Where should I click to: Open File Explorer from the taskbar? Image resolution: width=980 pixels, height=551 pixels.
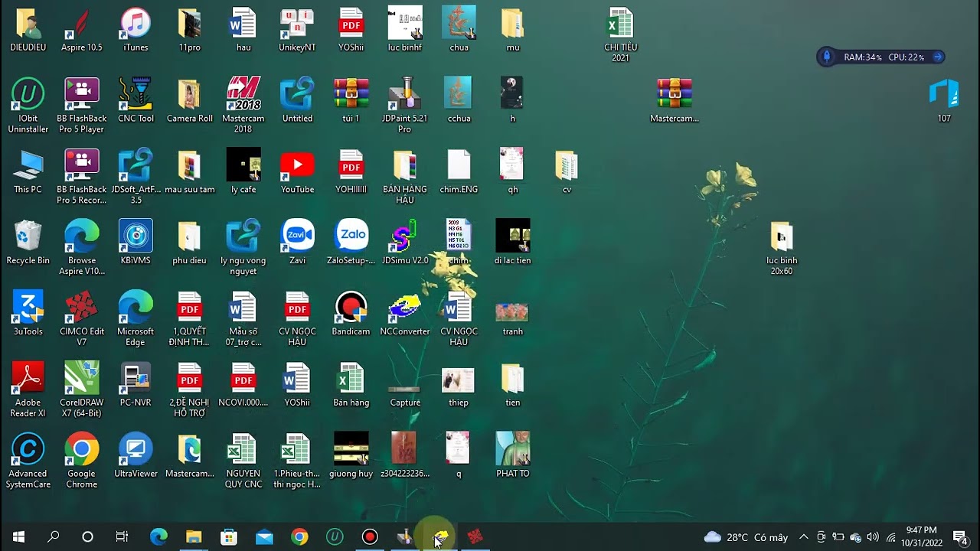coord(194,537)
